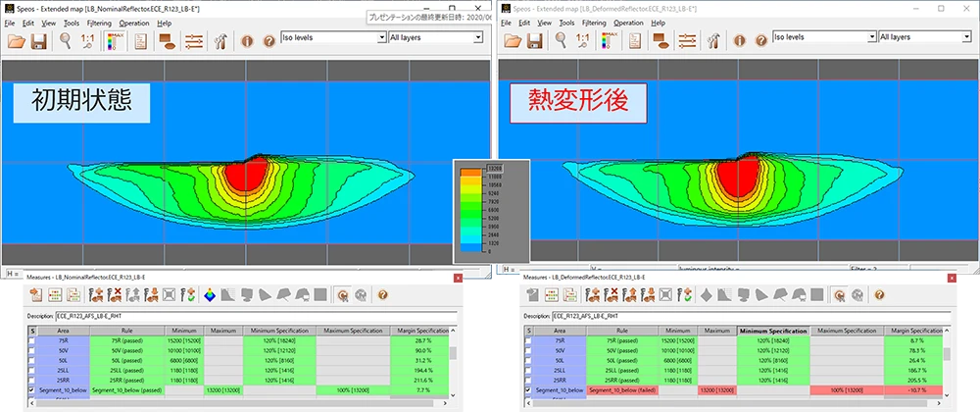
Task: Click the hammer-and-wrench tools icon in left window
Action: (220, 41)
